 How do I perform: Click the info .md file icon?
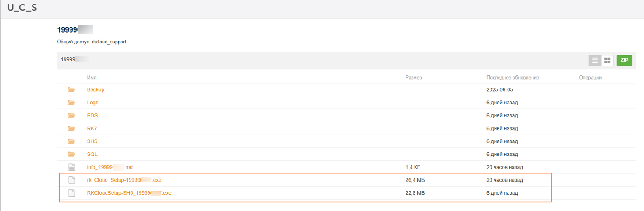point(71,167)
